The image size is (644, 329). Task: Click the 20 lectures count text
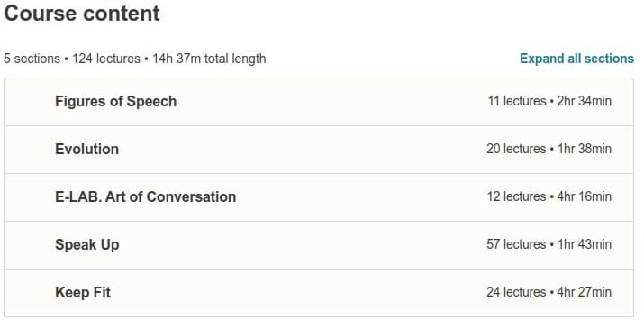[x=516, y=149]
